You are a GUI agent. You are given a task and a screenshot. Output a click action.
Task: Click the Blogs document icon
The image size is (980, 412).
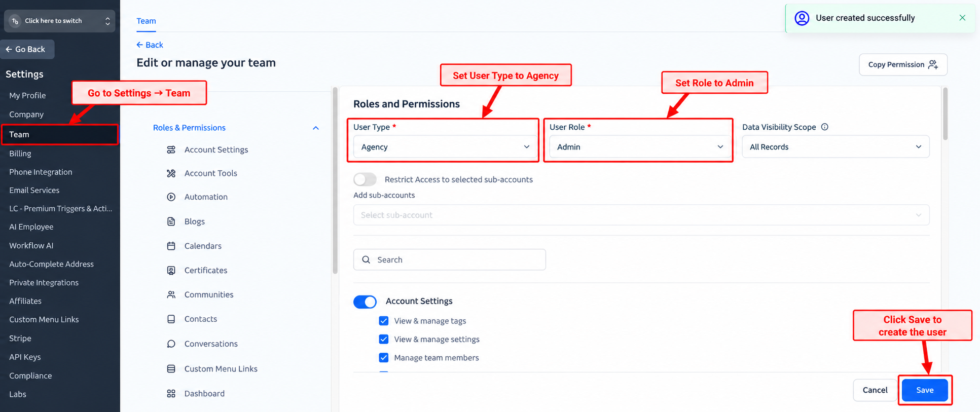(171, 221)
